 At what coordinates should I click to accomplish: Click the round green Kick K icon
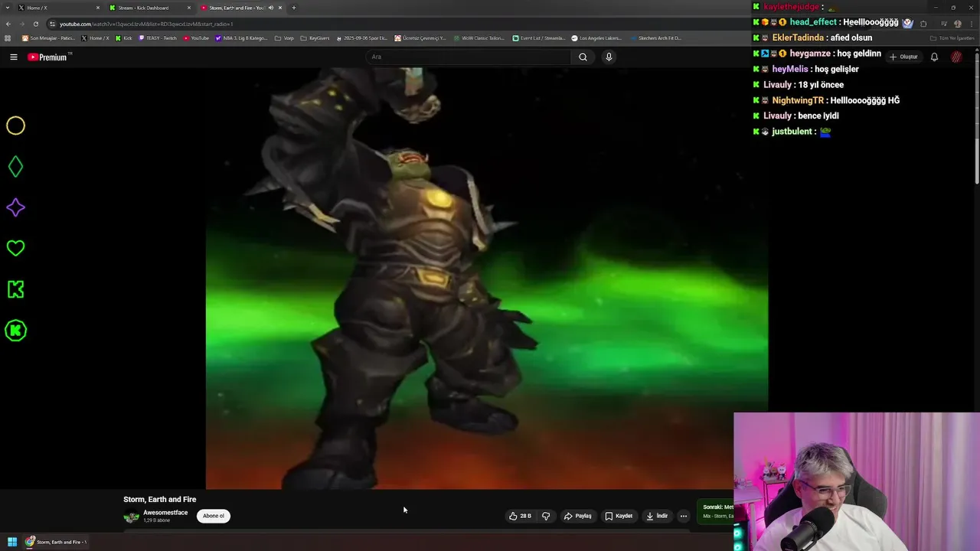pos(15,331)
